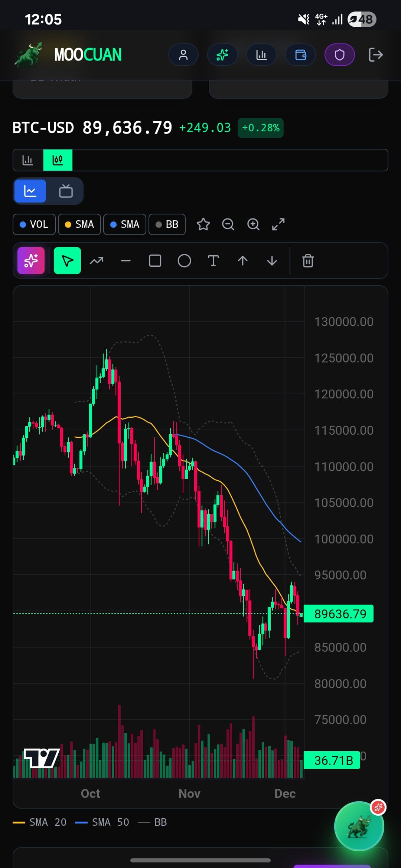Click the logout icon
Screen dimensions: 401x868
pyautogui.click(x=375, y=55)
